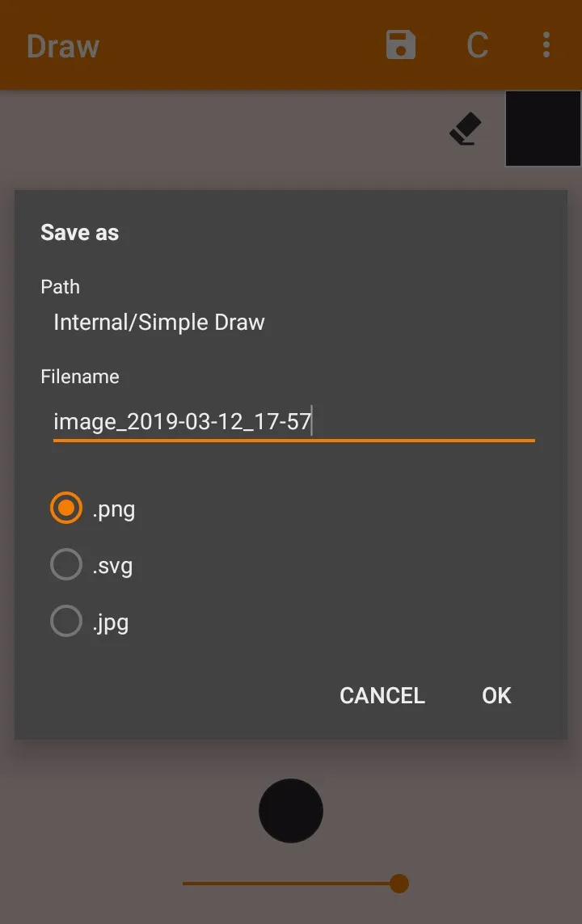Click the brush size slider handle
Viewport: 582px width, 924px height.
pos(399,884)
